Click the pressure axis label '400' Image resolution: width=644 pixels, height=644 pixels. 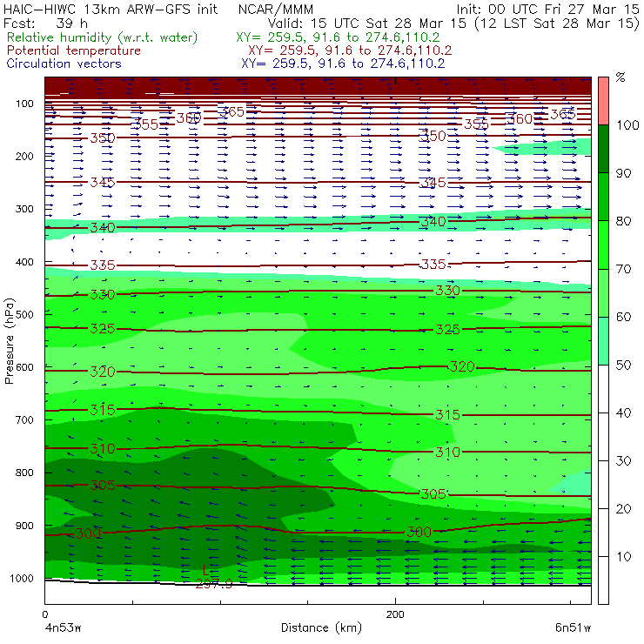(24, 262)
